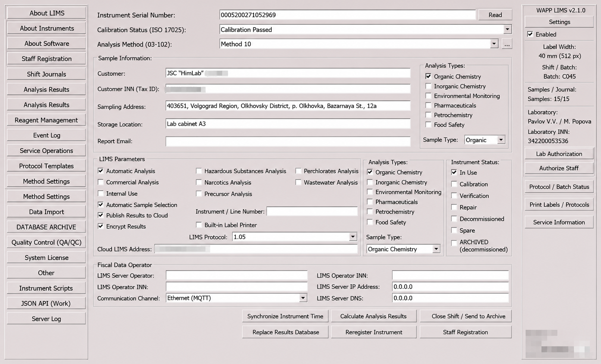View the Event Log
Image resolution: width=601 pixels, height=364 pixels.
47,135
